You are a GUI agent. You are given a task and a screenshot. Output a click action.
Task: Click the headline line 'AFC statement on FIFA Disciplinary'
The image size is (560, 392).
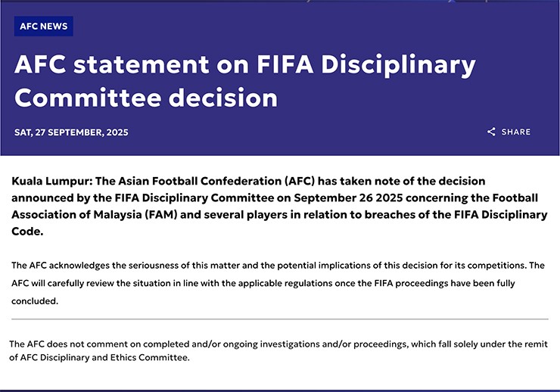245,64
